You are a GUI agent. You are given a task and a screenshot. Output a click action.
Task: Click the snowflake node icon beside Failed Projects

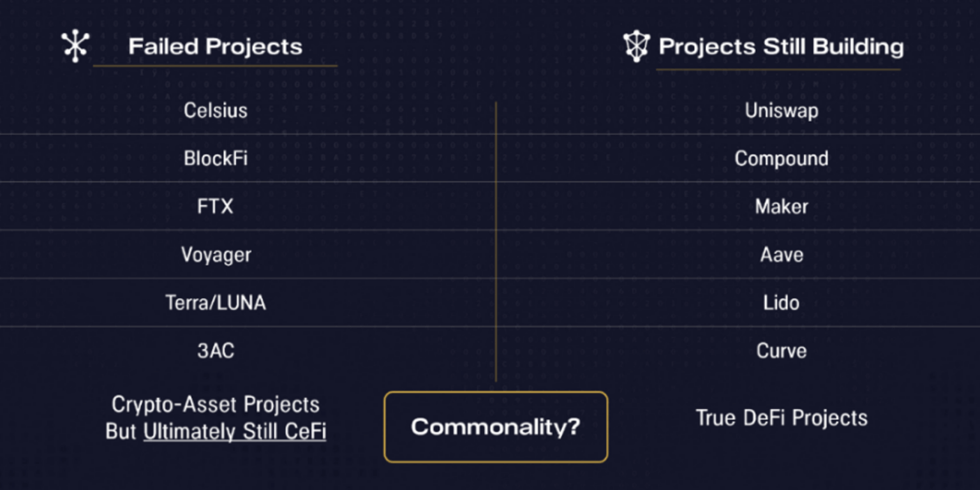pyautogui.click(x=75, y=46)
